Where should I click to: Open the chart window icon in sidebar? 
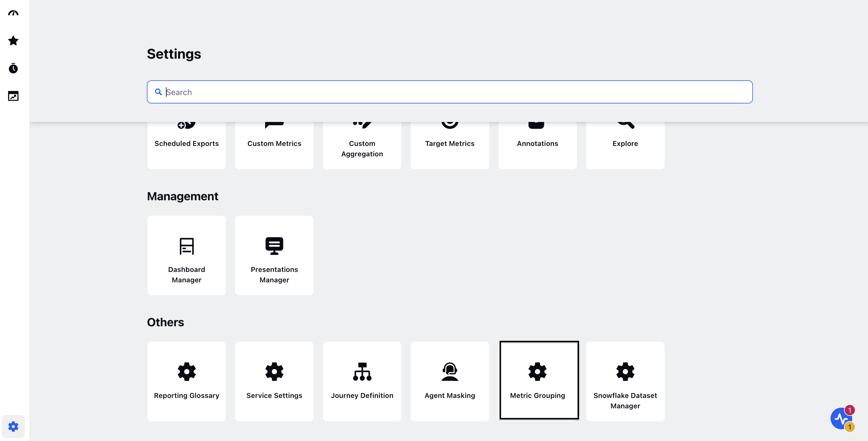click(13, 96)
